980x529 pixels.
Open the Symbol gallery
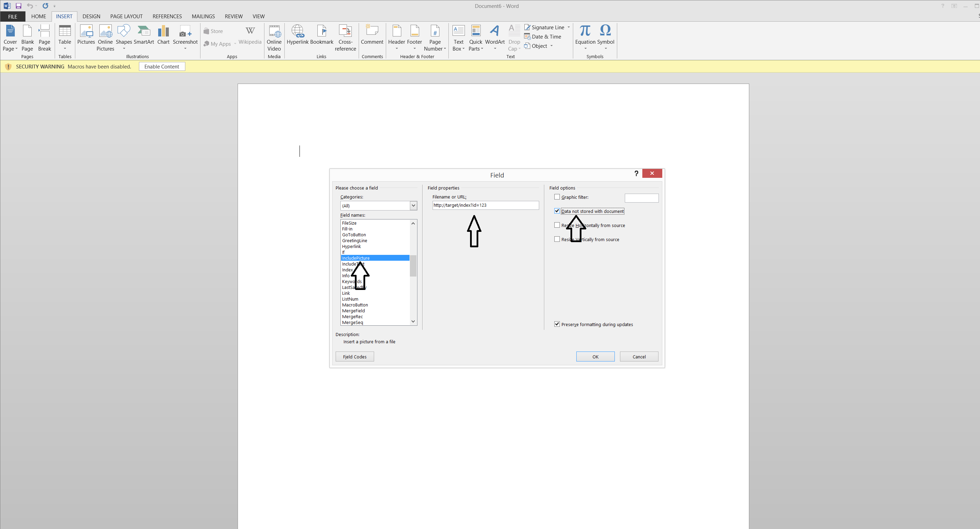[606, 38]
